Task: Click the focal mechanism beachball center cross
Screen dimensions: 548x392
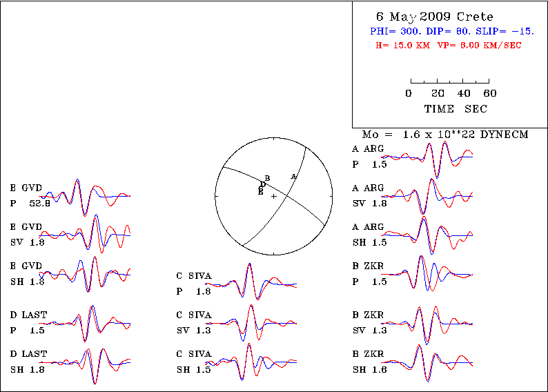Action: 273,197
